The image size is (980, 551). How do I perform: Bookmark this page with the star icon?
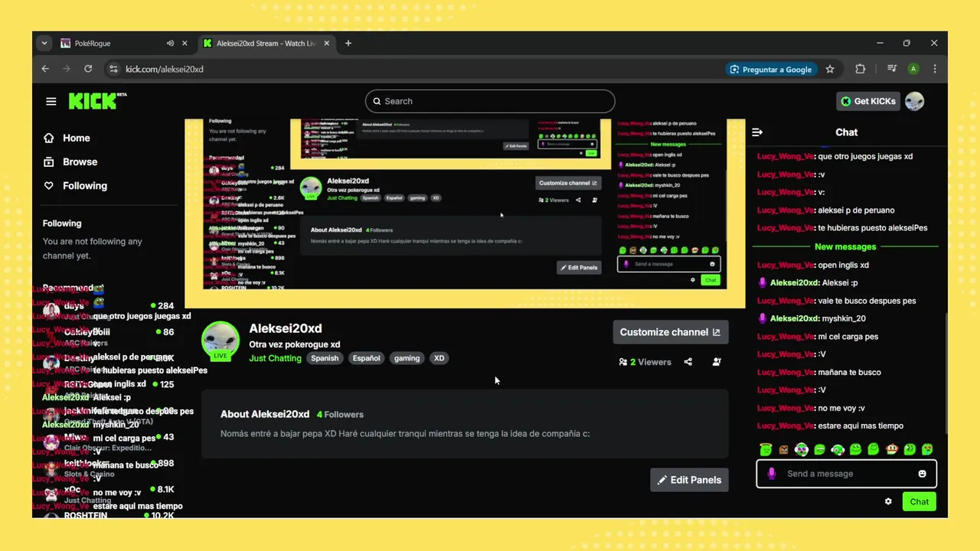[x=830, y=69]
